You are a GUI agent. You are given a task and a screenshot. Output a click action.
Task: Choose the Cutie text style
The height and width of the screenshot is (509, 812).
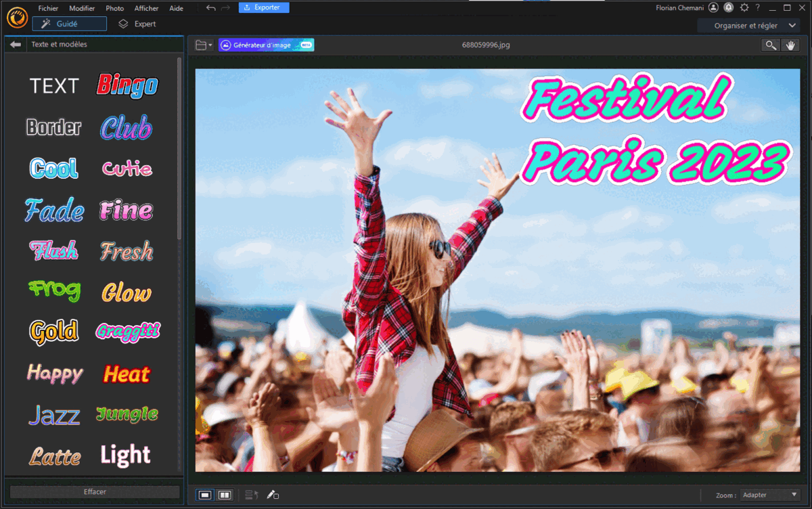pos(127,169)
